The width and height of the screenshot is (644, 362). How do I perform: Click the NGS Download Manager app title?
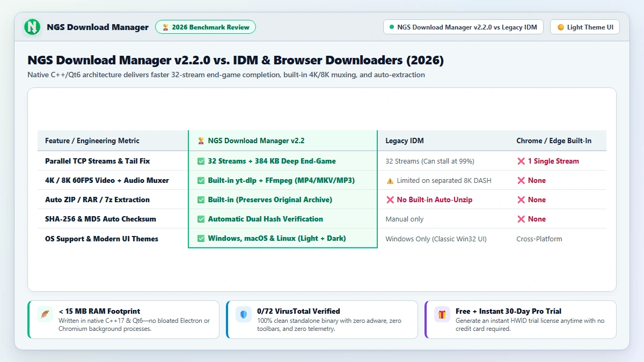click(x=98, y=27)
